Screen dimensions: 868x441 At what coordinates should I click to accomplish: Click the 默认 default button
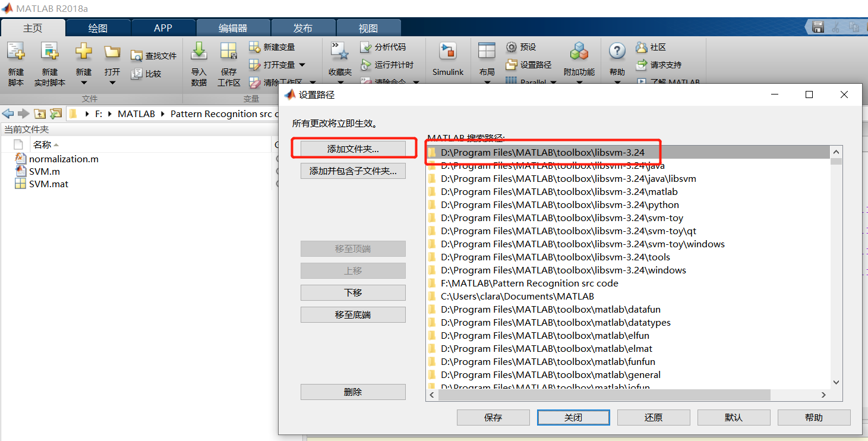(734, 417)
